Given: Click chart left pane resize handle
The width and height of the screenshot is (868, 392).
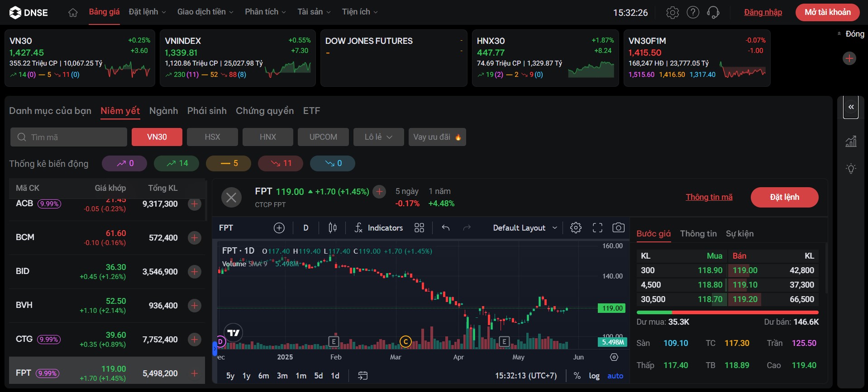Looking at the screenshot, I should (215, 349).
